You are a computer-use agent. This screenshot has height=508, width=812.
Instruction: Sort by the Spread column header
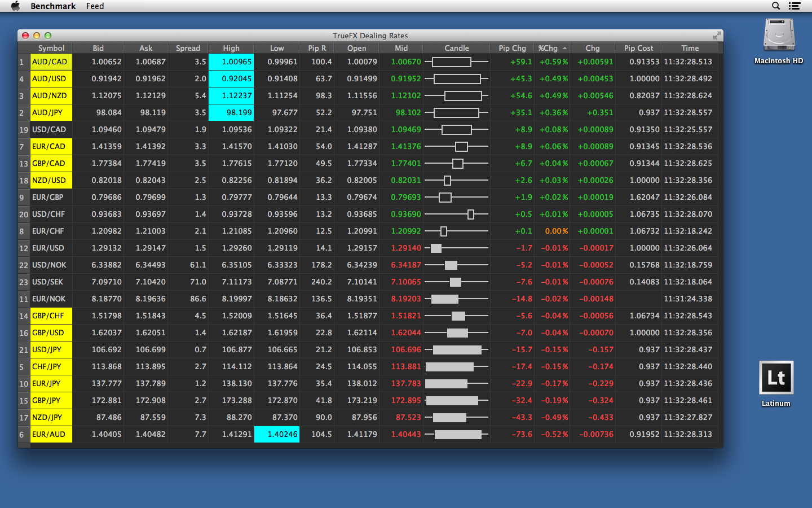pos(188,48)
